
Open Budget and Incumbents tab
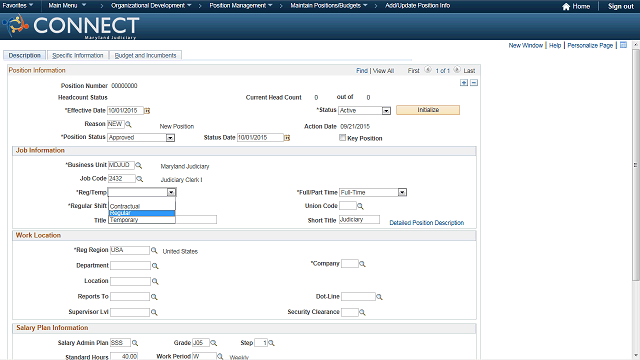pos(145,56)
